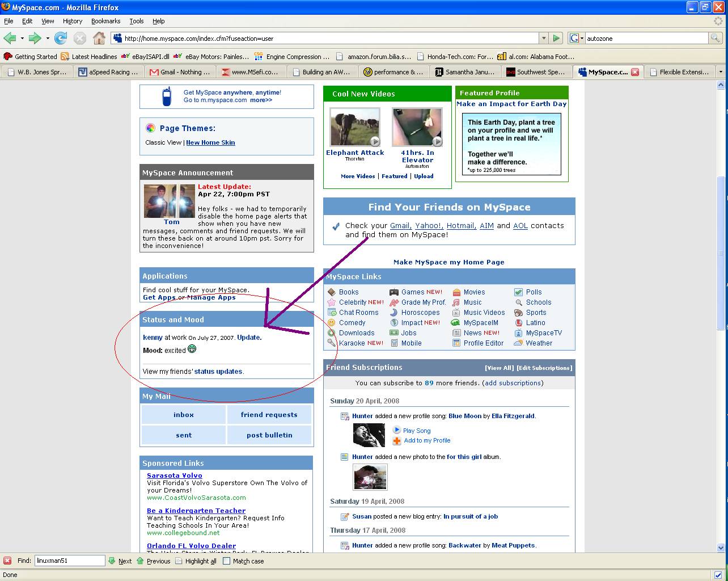Click the Page Themes color wheel icon

[150, 128]
